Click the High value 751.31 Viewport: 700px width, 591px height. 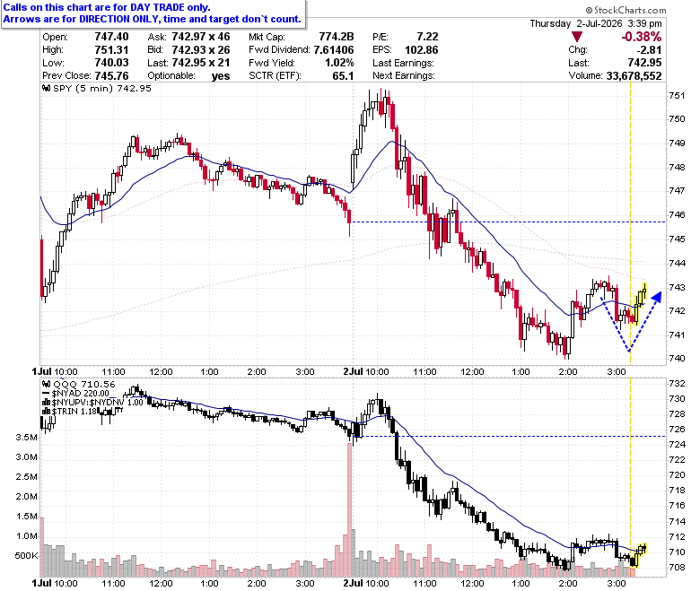point(111,50)
